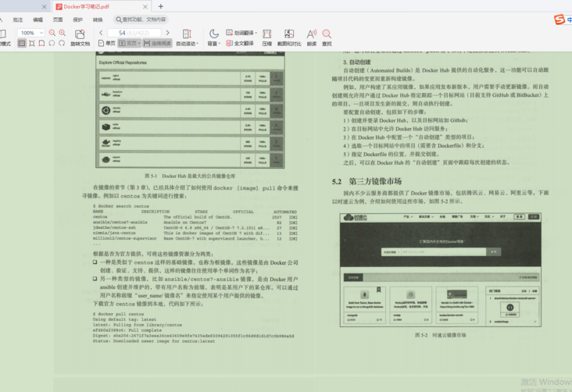Go to the next page arrow
Screen dimensions: 572x392
[x=167, y=33]
